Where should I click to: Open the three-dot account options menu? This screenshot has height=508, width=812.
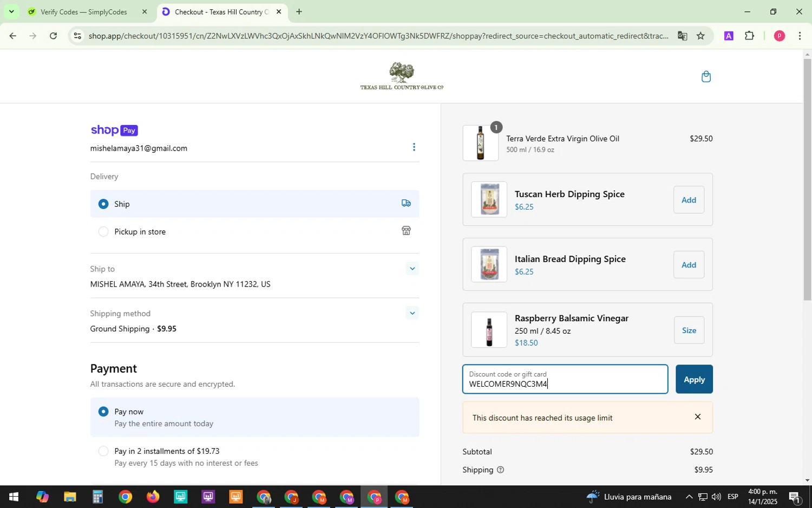pos(414,147)
